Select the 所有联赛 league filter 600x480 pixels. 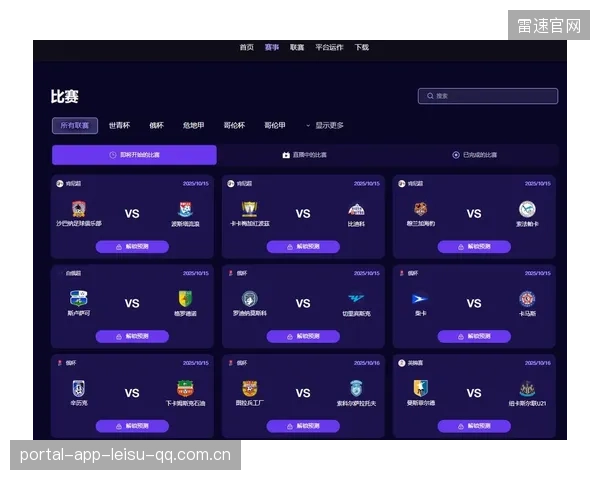coord(75,126)
